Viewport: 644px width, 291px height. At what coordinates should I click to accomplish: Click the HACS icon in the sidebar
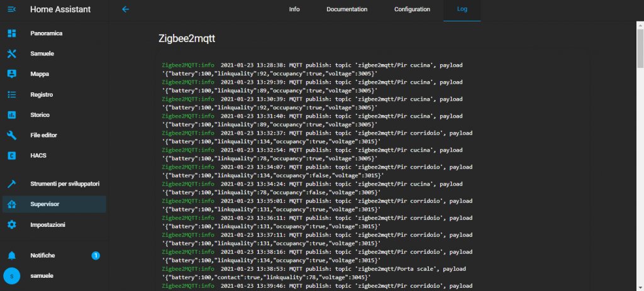(11, 155)
